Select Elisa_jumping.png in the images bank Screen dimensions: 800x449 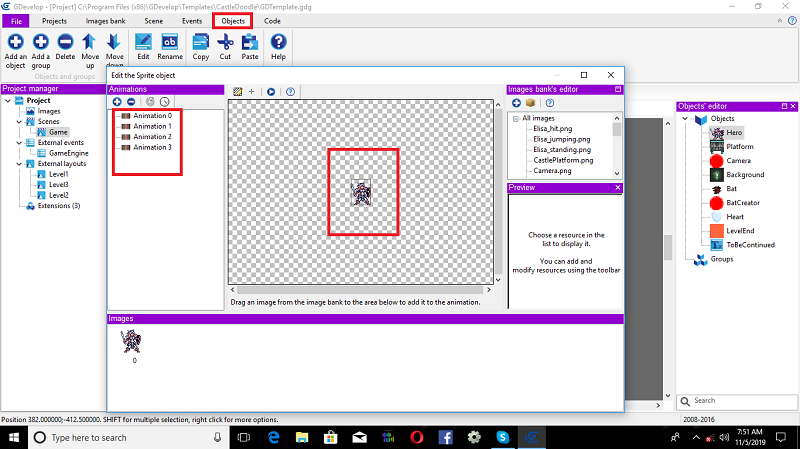pos(562,139)
